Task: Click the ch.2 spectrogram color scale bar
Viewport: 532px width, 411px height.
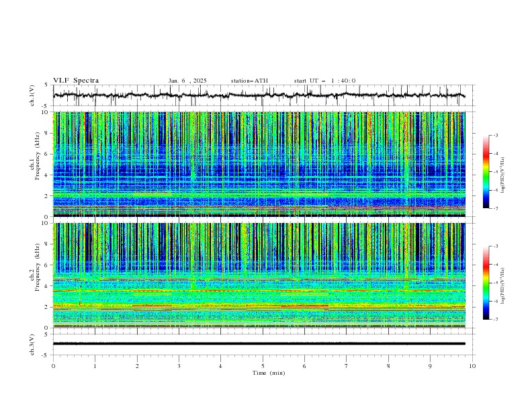Action: tap(486, 283)
